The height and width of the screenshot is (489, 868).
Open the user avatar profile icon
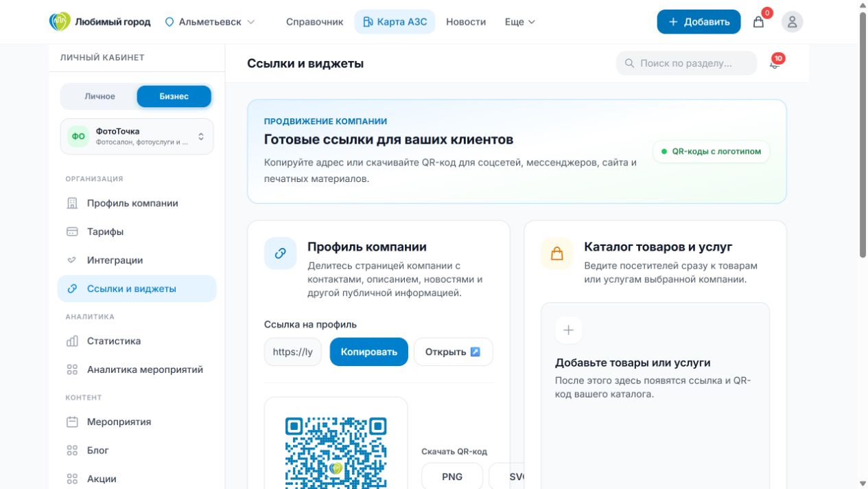click(x=792, y=22)
